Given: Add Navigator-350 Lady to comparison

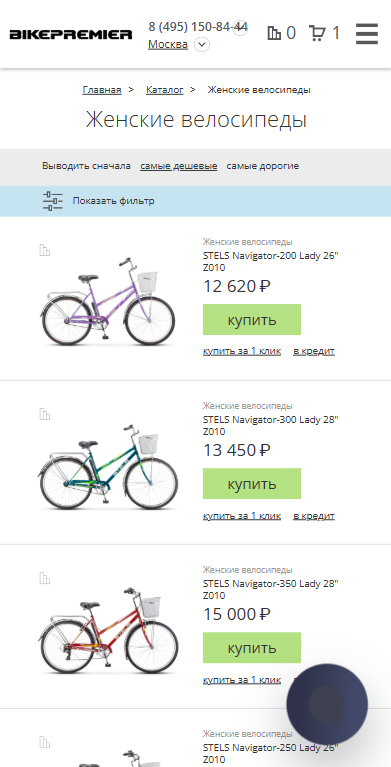Looking at the screenshot, I should [x=45, y=578].
